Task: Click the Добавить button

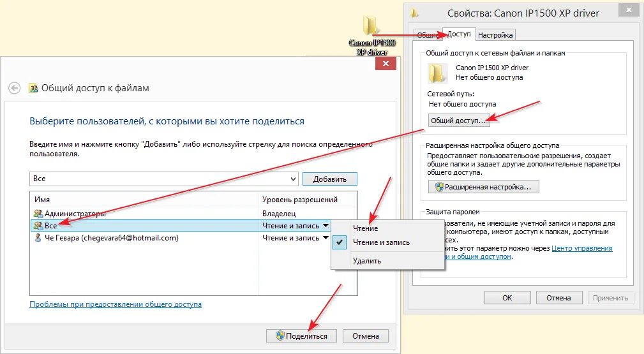Action: (330, 179)
